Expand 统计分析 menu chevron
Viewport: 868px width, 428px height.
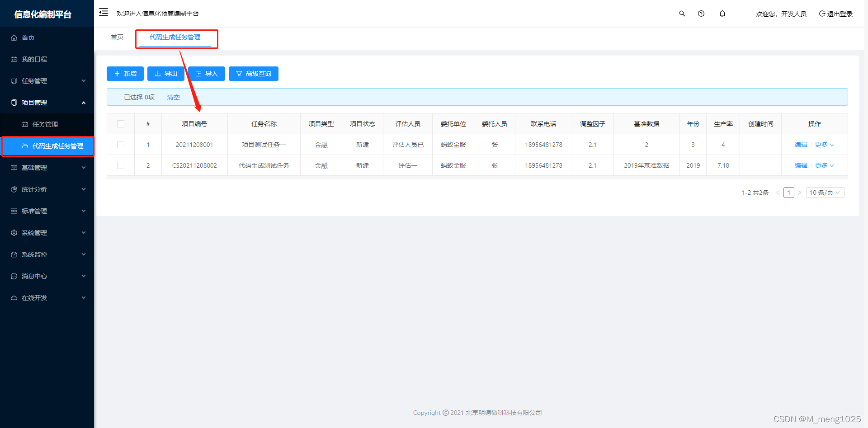point(84,189)
